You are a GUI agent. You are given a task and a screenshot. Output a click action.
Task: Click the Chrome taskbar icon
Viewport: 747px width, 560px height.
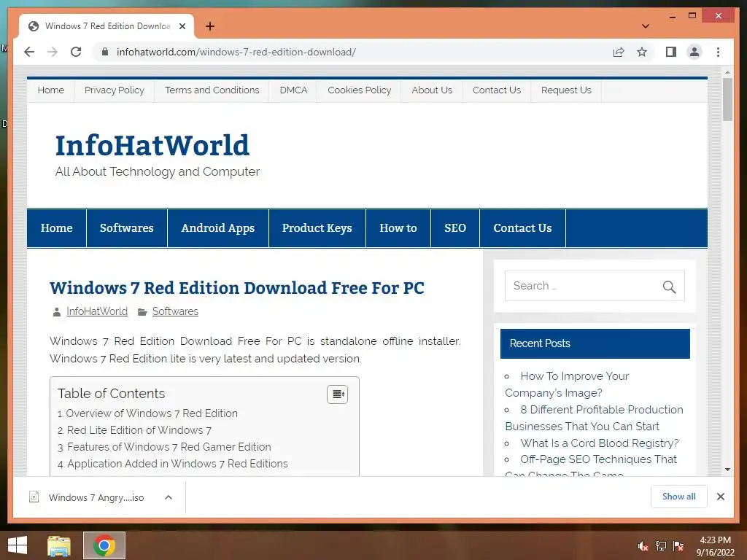pos(104,545)
